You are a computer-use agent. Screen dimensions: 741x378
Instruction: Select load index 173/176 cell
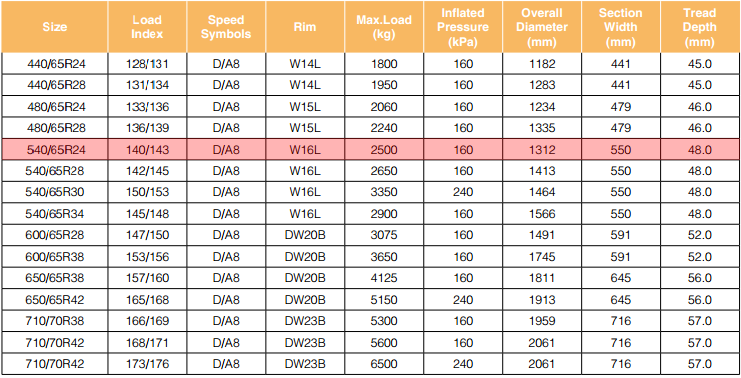147,364
